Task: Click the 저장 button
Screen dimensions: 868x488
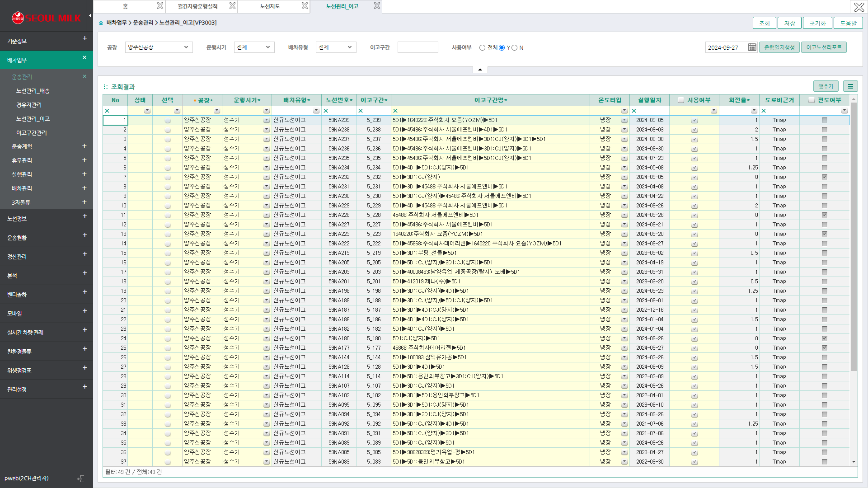Action: tap(790, 23)
